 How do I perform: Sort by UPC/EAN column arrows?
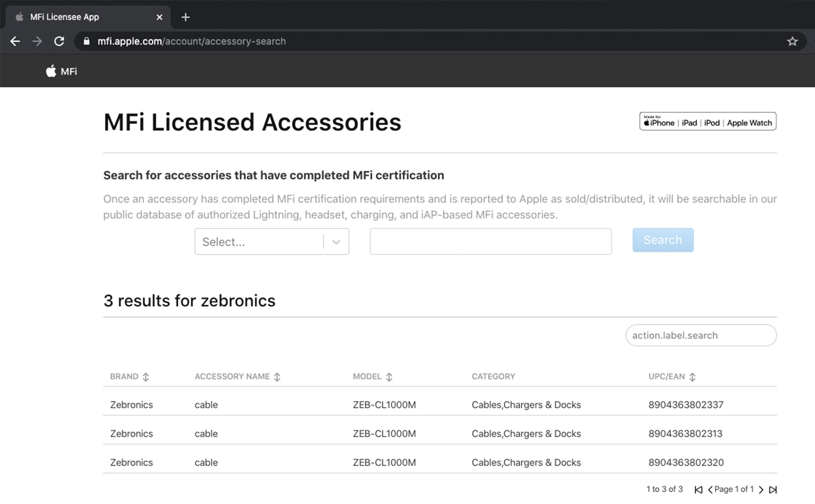(x=692, y=377)
